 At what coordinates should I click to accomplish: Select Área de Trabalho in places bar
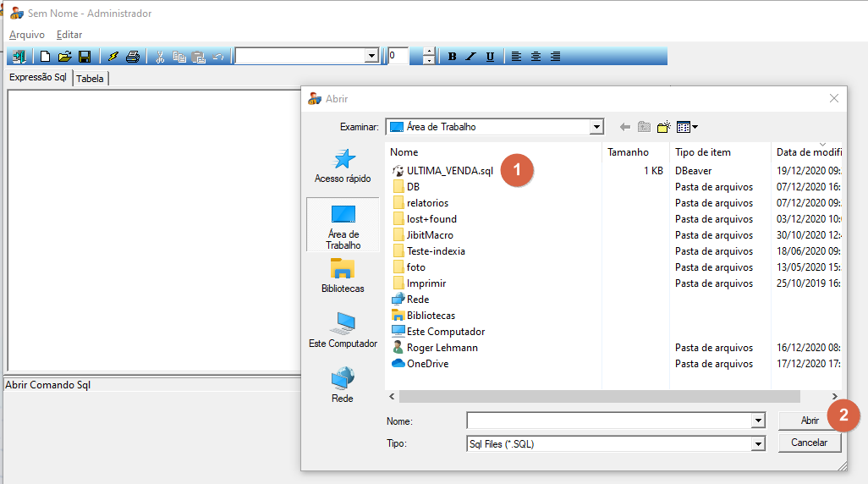tap(343, 226)
